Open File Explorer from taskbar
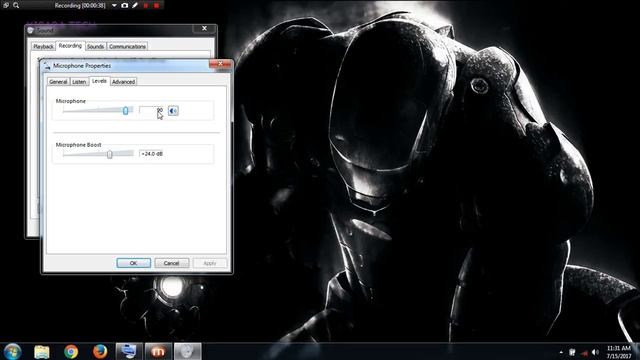640x360 pixels. coord(42,351)
